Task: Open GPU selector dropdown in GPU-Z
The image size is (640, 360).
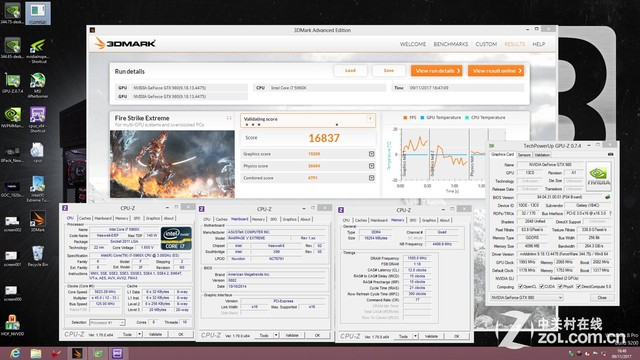Action: coord(527,298)
